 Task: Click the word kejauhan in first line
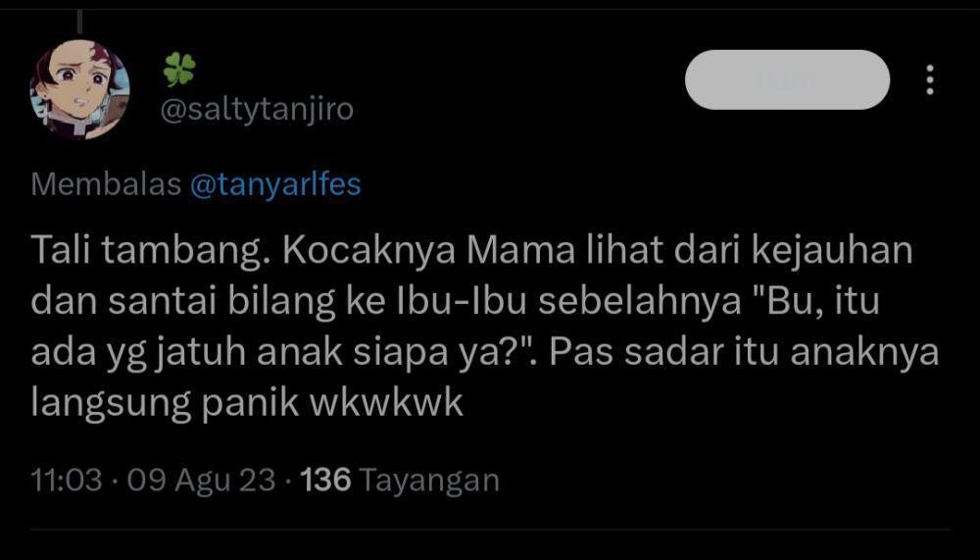[x=831, y=250]
